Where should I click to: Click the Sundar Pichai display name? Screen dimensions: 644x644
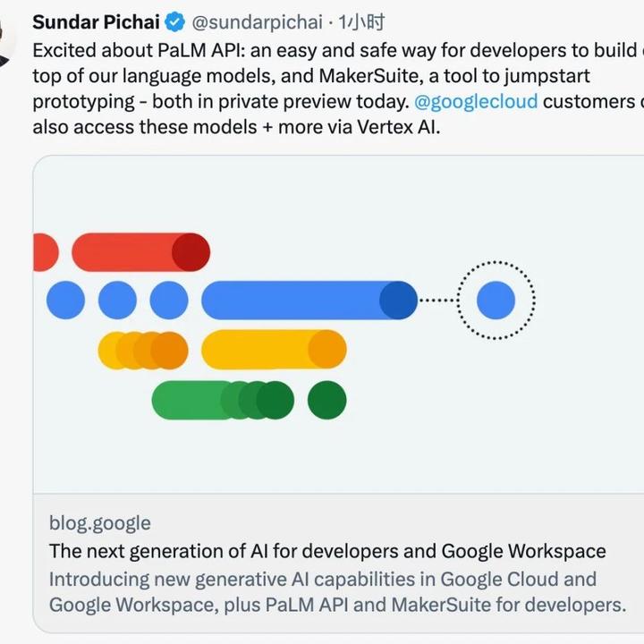96,21
